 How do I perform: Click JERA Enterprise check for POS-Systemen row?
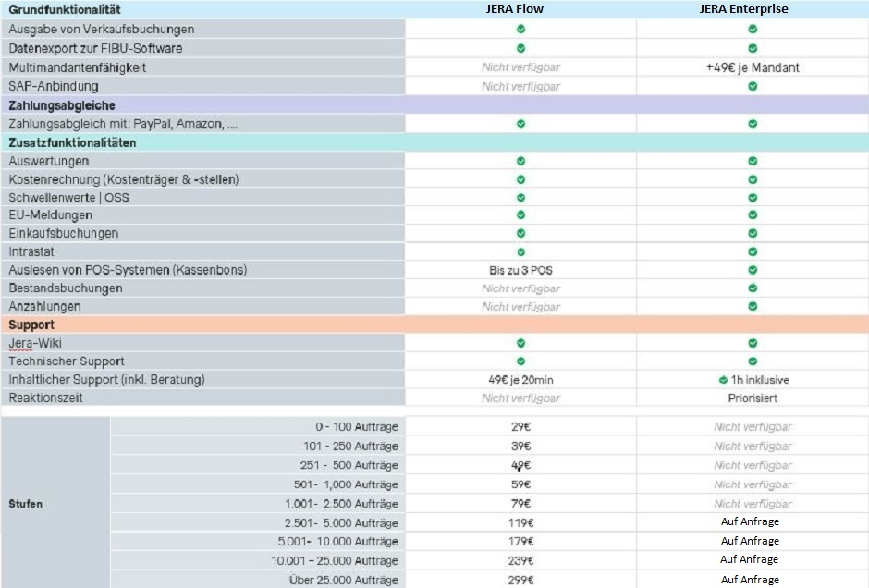pos(753,270)
